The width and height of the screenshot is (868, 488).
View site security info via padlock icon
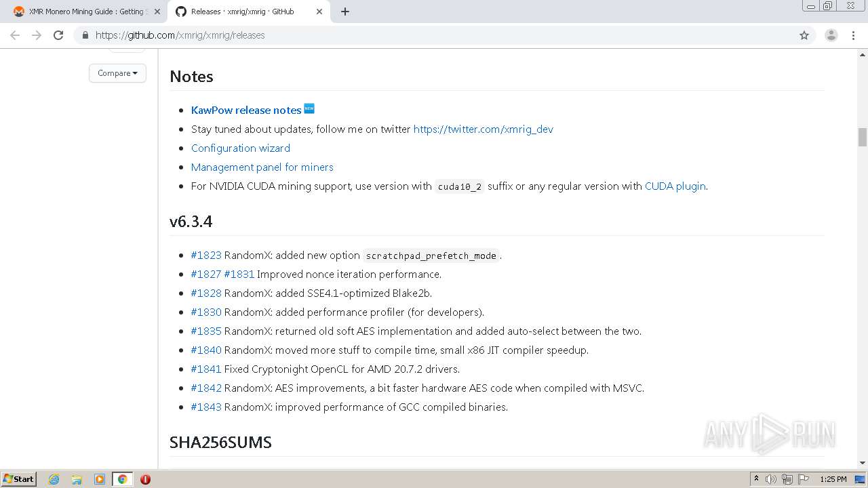pyautogui.click(x=85, y=35)
